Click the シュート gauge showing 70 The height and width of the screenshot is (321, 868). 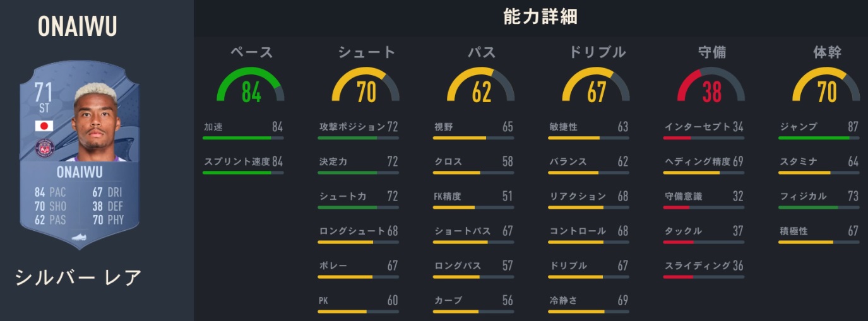click(x=366, y=86)
